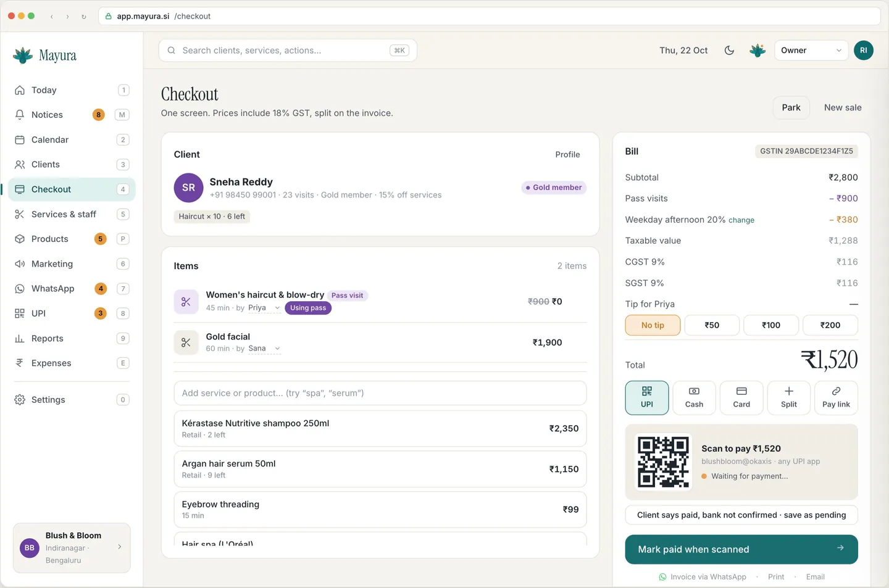The image size is (889, 588).
Task: Click scissors icon for Women's haircut item
Action: pyautogui.click(x=186, y=302)
